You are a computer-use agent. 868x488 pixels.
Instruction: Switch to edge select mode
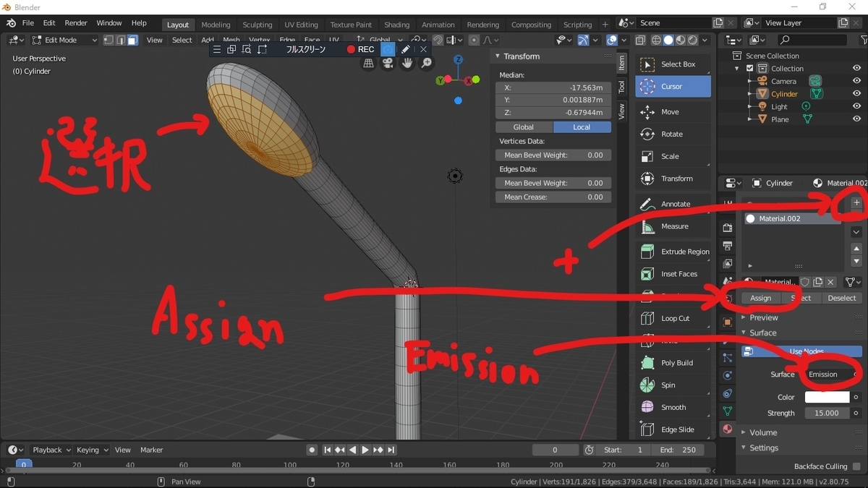(121, 40)
